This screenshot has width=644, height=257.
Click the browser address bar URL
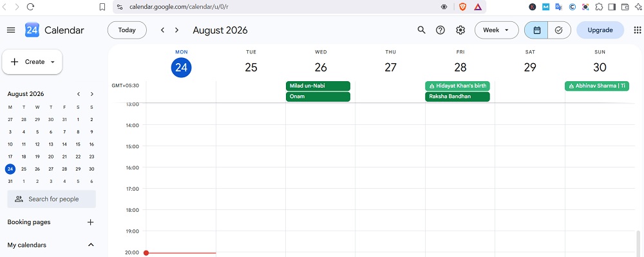tap(178, 7)
